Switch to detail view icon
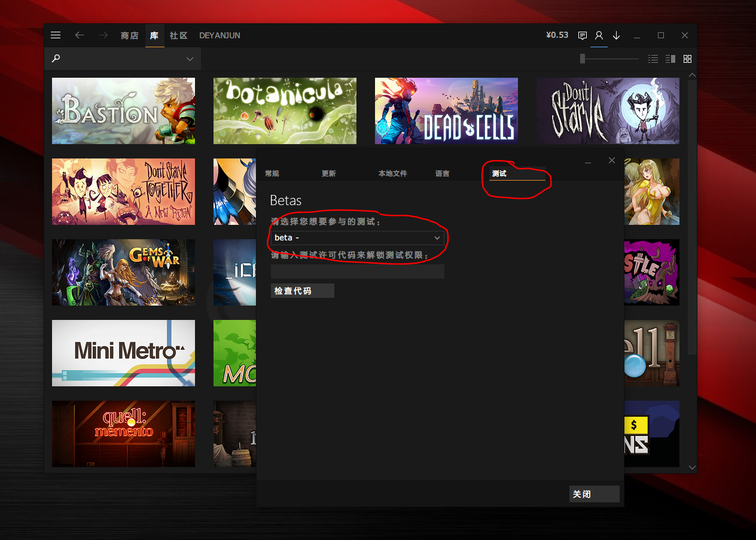Viewport: 756px width, 540px height. click(670, 59)
